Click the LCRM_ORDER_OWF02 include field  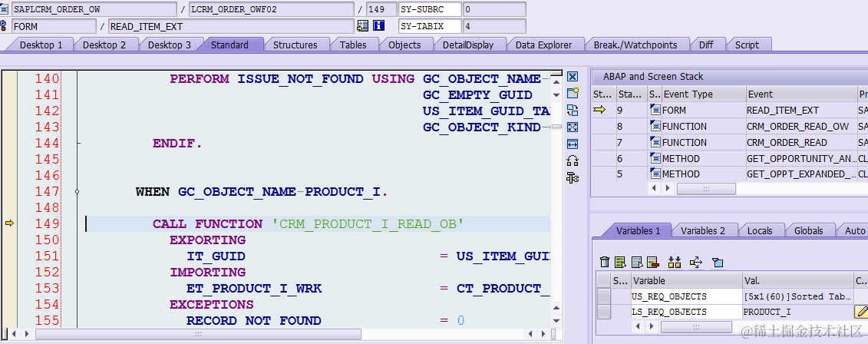271,9
